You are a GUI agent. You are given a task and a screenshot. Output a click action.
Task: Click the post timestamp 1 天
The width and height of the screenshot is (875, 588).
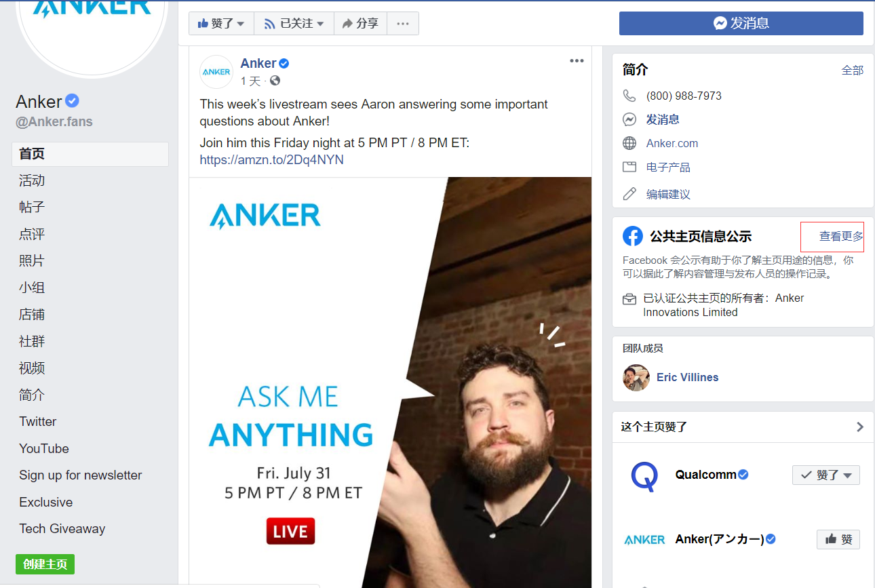point(250,81)
